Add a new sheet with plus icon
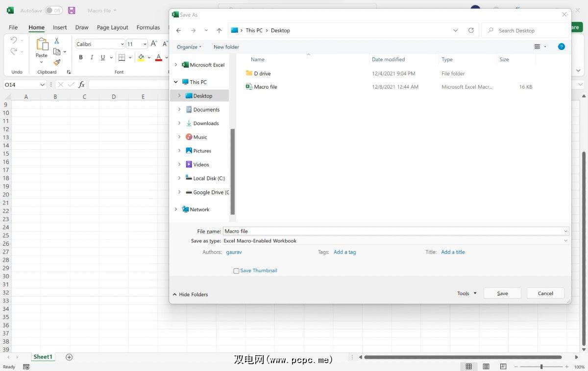Image resolution: width=588 pixels, height=371 pixels. point(69,357)
